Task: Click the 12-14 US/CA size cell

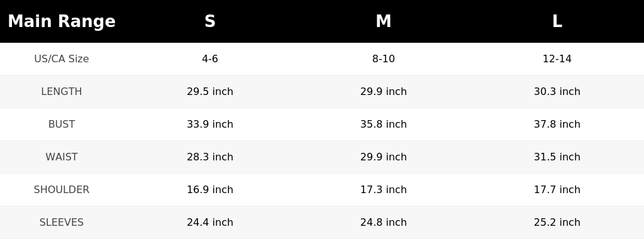Action: point(557,58)
